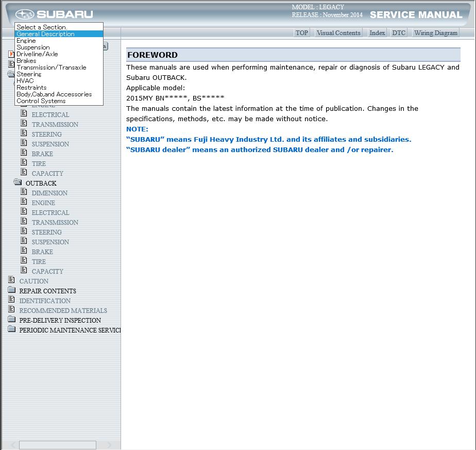Viewport: 476px width, 450px height.
Task: Open STEERING under the OUTBACK folder
Action: 47,232
